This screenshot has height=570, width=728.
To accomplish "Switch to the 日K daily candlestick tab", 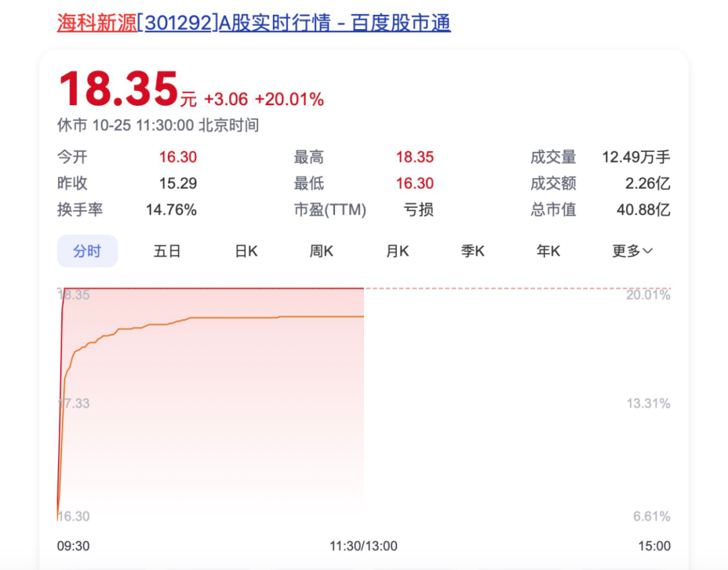I will tap(245, 250).
